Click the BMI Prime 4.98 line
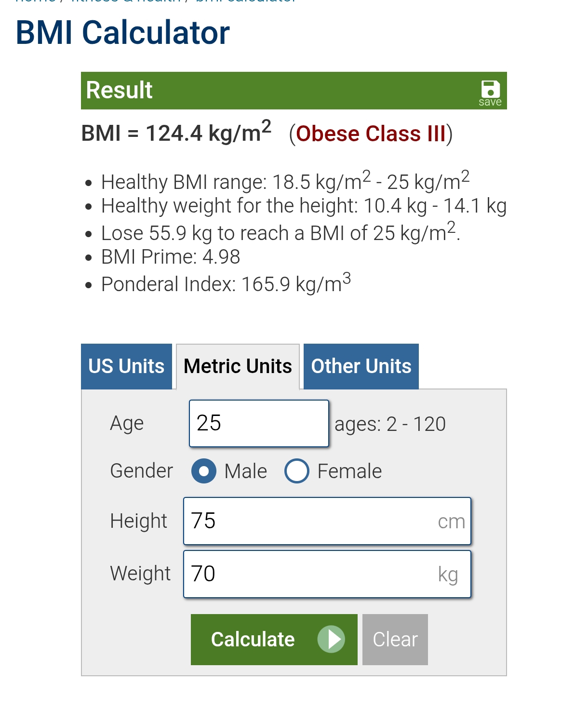Screen dimensions: 588x710 (171, 257)
